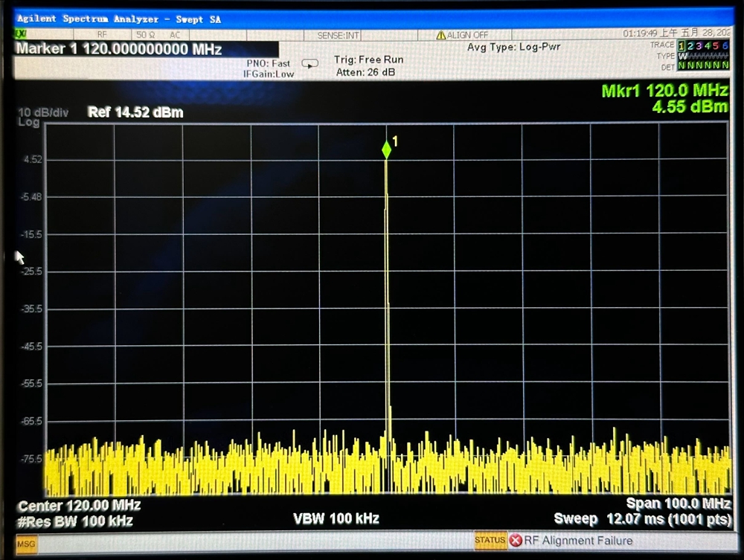Image resolution: width=744 pixels, height=560 pixels.
Task: Select trace number 6 in TRACE row
Action: tap(725, 45)
